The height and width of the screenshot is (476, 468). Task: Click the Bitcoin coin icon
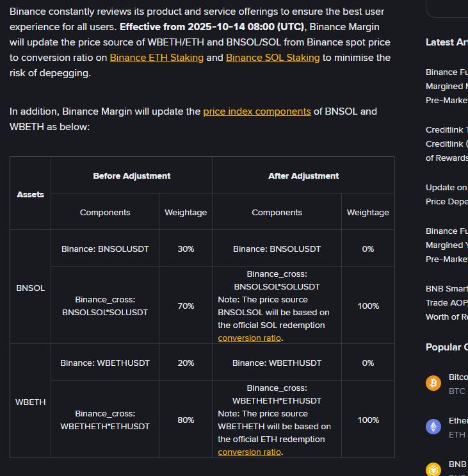433,383
